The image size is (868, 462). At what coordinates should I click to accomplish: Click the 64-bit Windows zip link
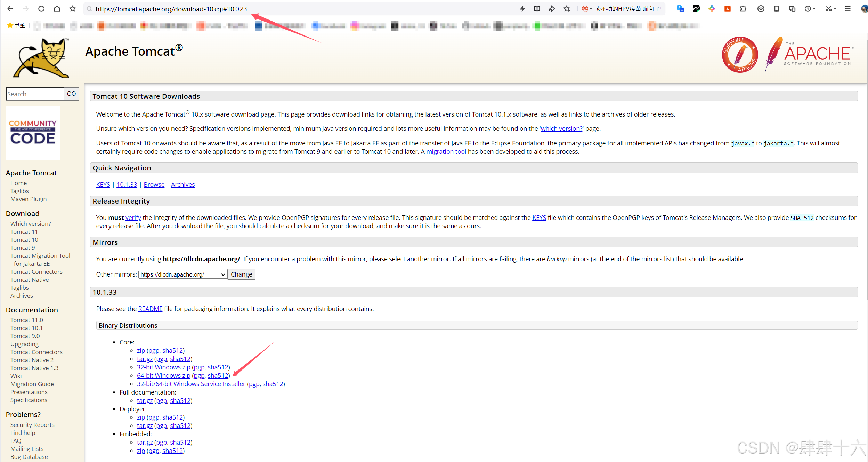(163, 375)
